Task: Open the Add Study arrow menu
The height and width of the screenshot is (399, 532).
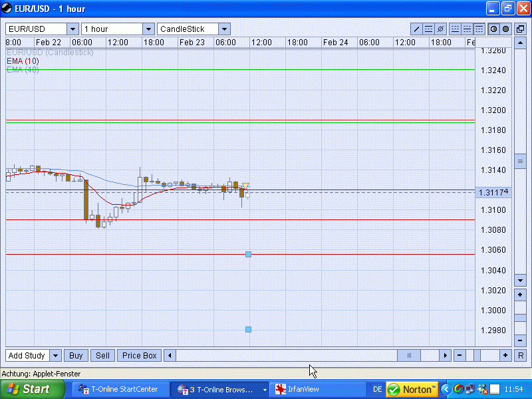Action: pyautogui.click(x=55, y=356)
